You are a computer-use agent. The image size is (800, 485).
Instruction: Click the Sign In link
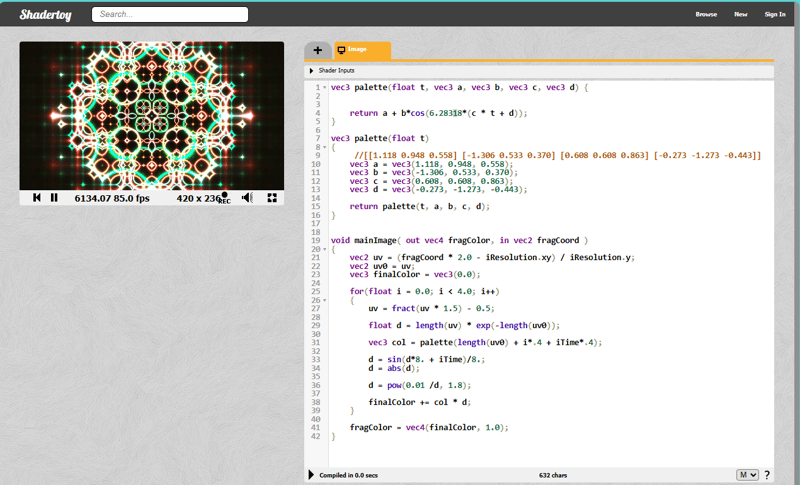coord(774,15)
